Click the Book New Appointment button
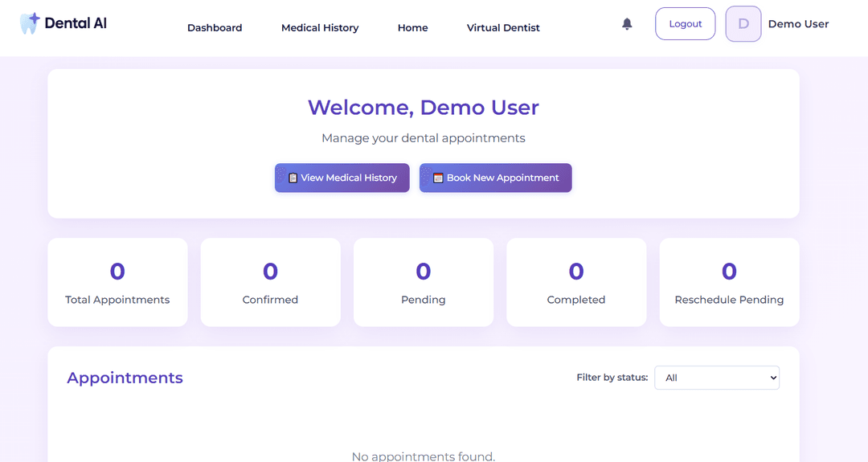This screenshot has width=868, height=462. click(x=495, y=178)
